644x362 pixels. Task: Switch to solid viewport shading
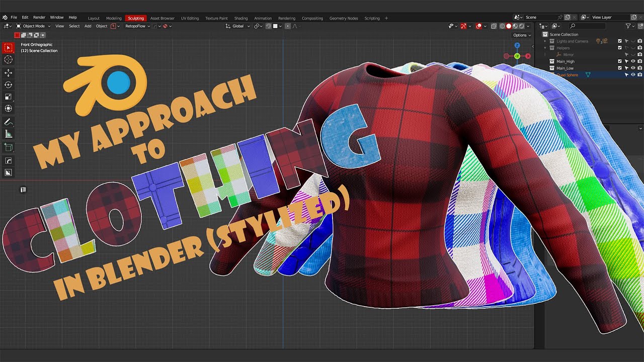[509, 26]
